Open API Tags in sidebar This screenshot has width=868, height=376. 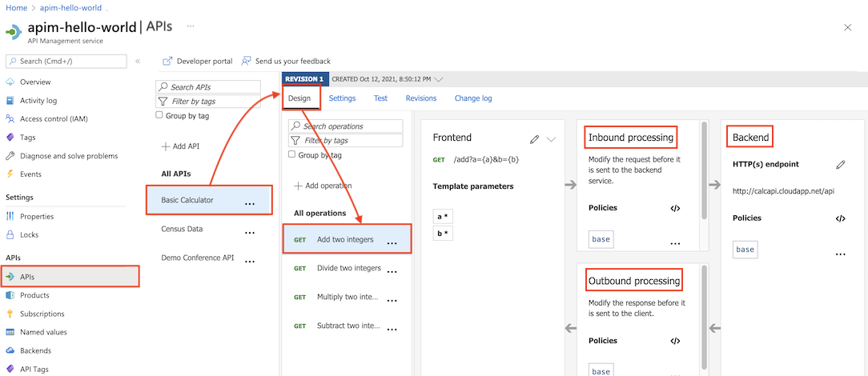tap(34, 369)
